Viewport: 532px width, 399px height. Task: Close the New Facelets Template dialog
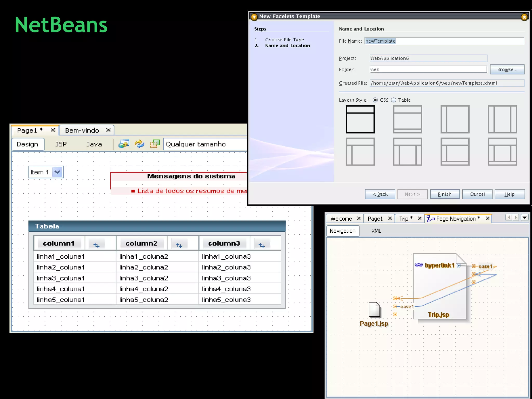tap(524, 17)
